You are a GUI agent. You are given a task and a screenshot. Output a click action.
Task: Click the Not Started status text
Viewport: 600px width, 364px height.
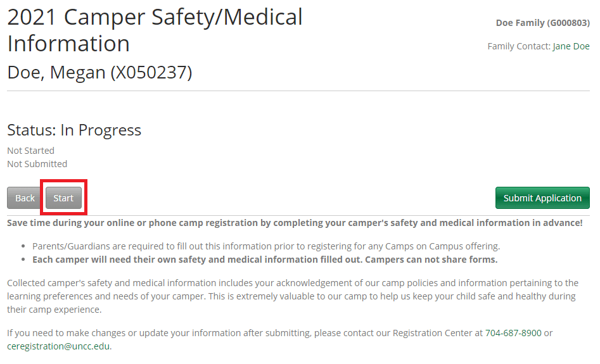(x=30, y=151)
